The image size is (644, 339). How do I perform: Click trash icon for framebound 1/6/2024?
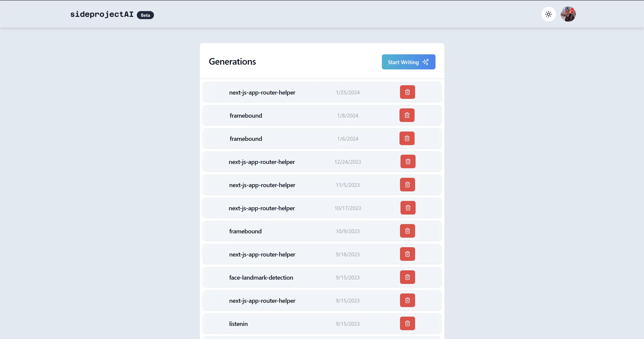[407, 138]
